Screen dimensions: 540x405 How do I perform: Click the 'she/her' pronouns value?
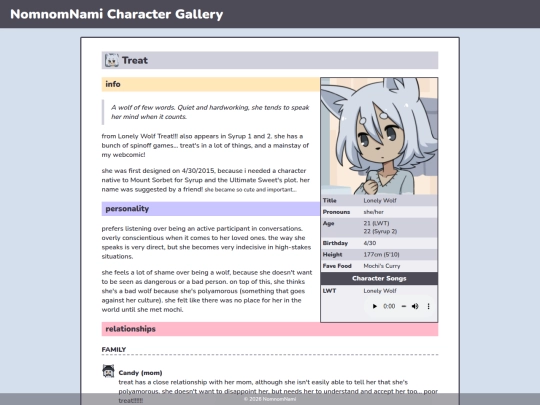(x=373, y=212)
